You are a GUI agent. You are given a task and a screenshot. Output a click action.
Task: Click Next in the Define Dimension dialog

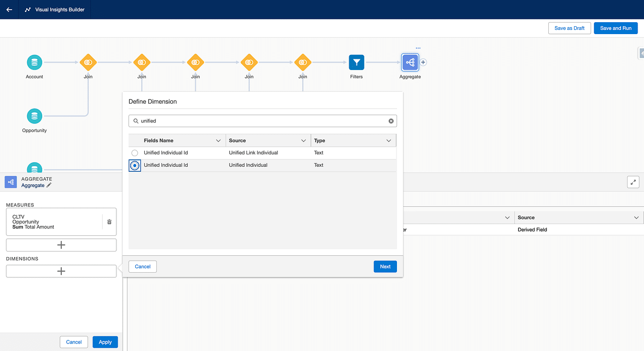pyautogui.click(x=385, y=266)
